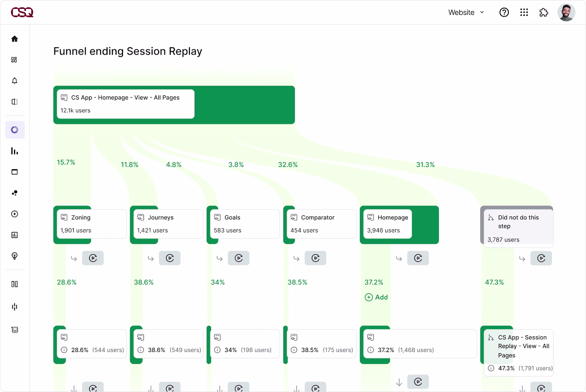Click the session replay button under Journeys

point(170,258)
